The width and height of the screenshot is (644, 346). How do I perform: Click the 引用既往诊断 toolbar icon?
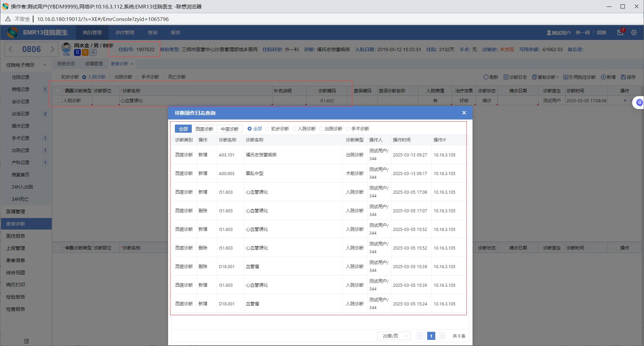tap(566, 77)
